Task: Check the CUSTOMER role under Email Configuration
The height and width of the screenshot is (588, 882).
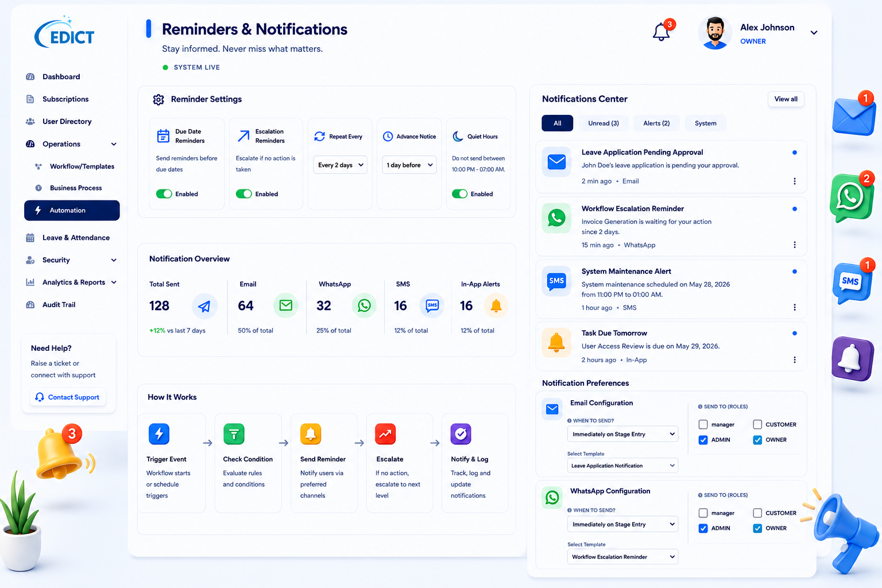Action: (x=757, y=425)
